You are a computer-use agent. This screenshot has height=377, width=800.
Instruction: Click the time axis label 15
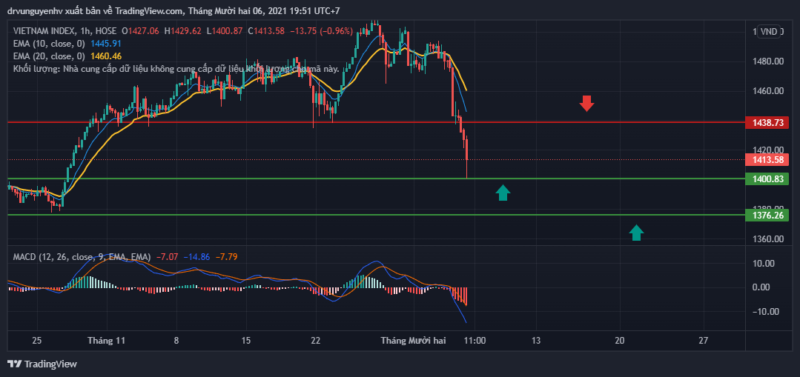(x=246, y=340)
